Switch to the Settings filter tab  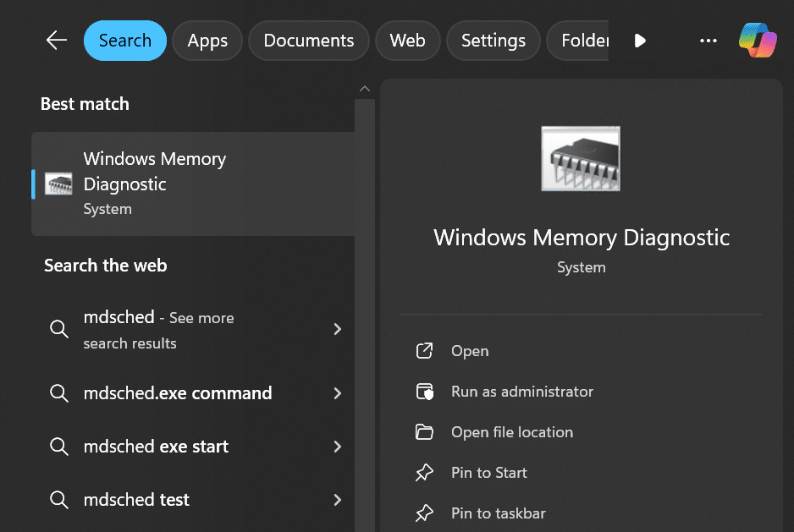point(493,41)
